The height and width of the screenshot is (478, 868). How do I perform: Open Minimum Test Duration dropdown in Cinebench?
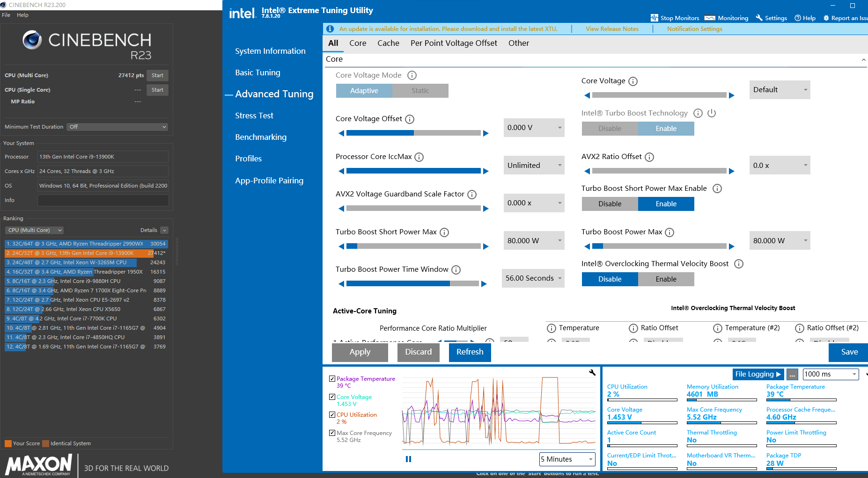pyautogui.click(x=117, y=127)
